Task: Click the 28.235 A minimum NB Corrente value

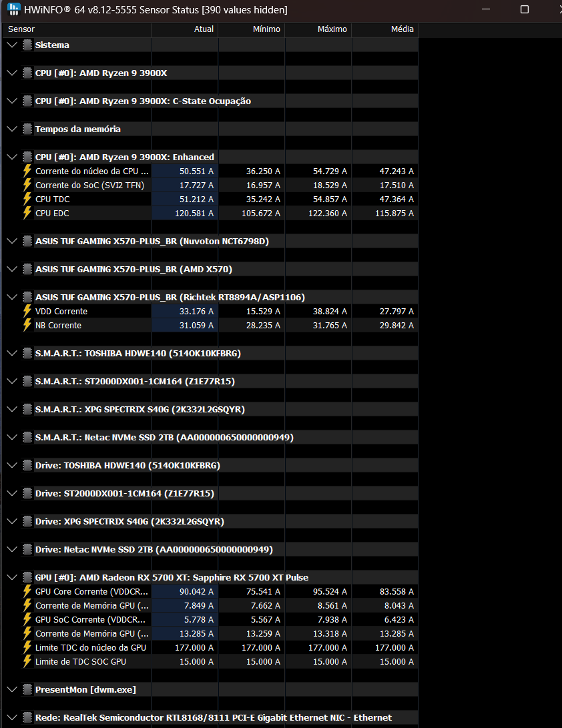Action: tap(263, 325)
